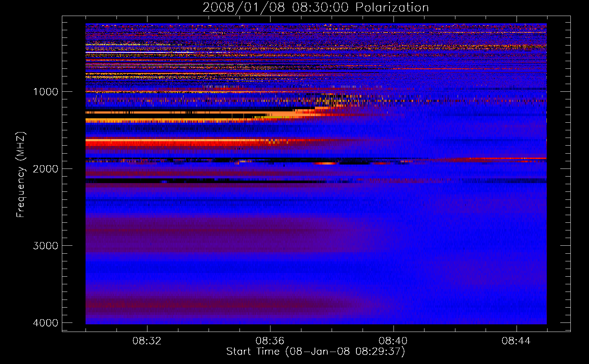The width and height of the screenshot is (589, 364).
Task: Click the 08:40 time axis label
Action: click(x=393, y=341)
